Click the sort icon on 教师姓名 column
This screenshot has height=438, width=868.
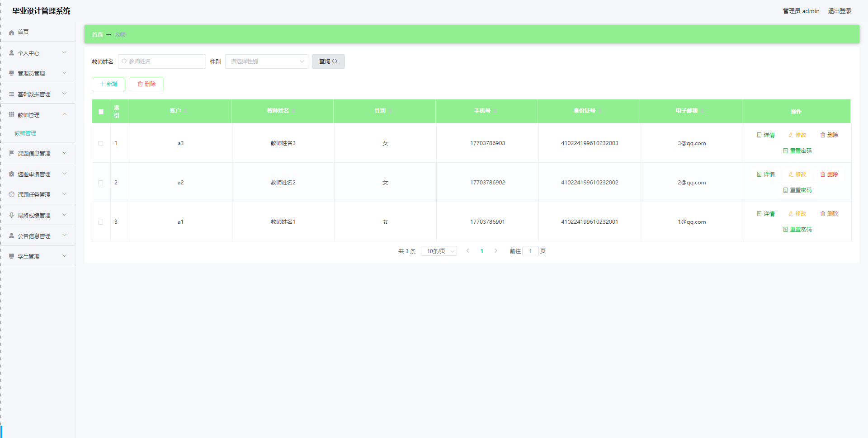293,111
